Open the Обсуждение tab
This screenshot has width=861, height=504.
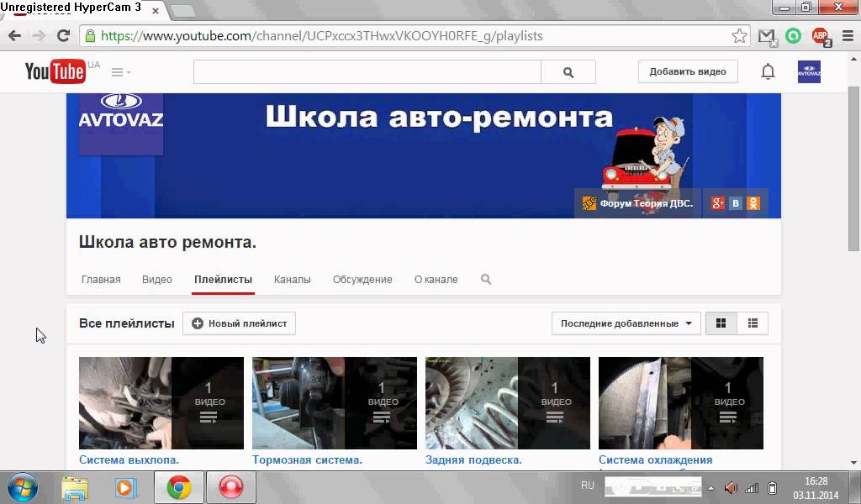click(362, 279)
